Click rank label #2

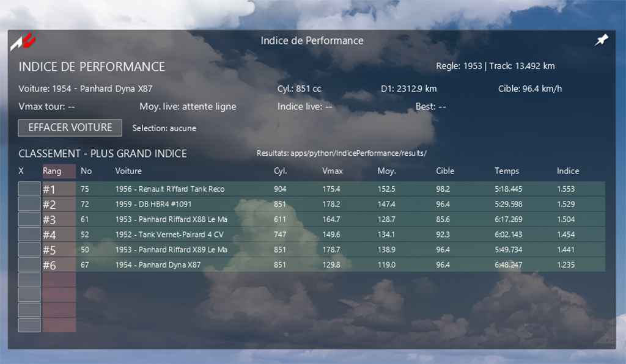[x=49, y=205]
